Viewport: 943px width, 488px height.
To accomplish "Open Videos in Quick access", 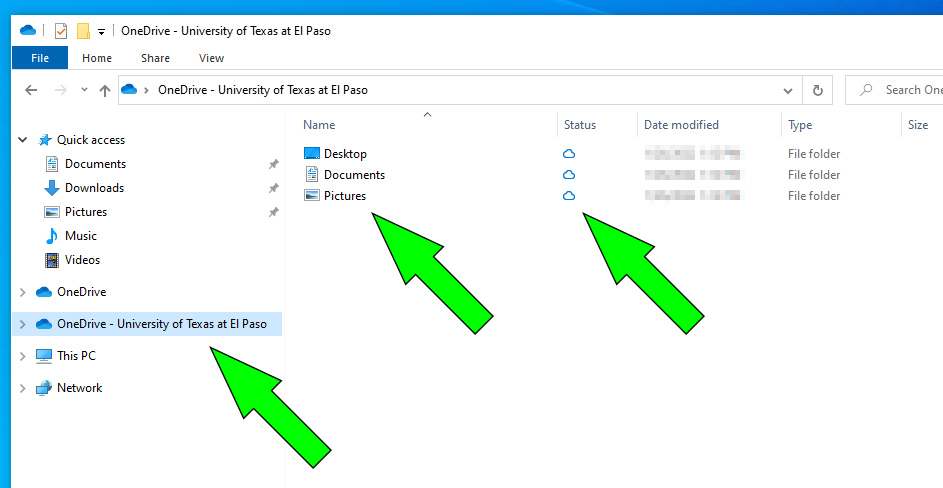I will [82, 260].
